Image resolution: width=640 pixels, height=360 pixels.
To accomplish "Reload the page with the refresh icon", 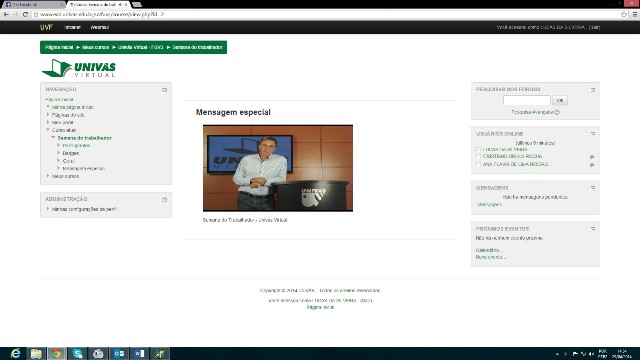I will [25, 14].
